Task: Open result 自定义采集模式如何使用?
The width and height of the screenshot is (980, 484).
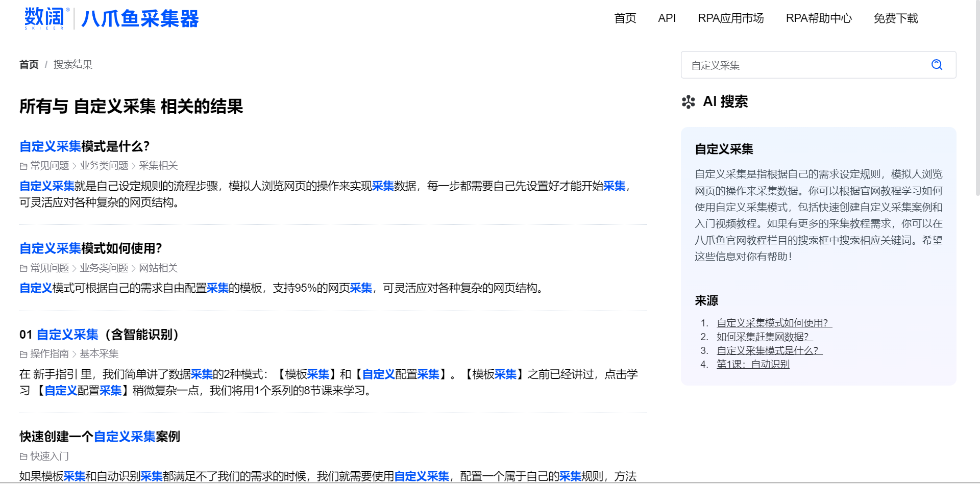Action: coord(91,248)
